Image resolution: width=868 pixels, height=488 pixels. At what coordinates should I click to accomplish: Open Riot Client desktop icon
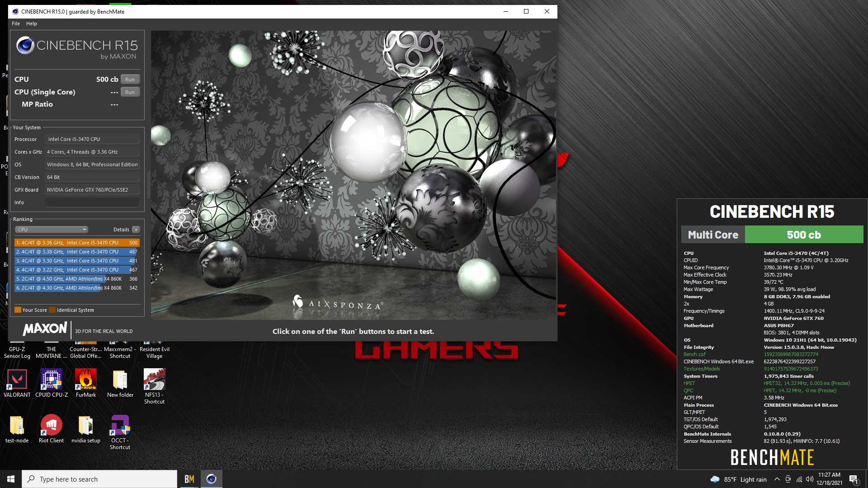point(51,429)
